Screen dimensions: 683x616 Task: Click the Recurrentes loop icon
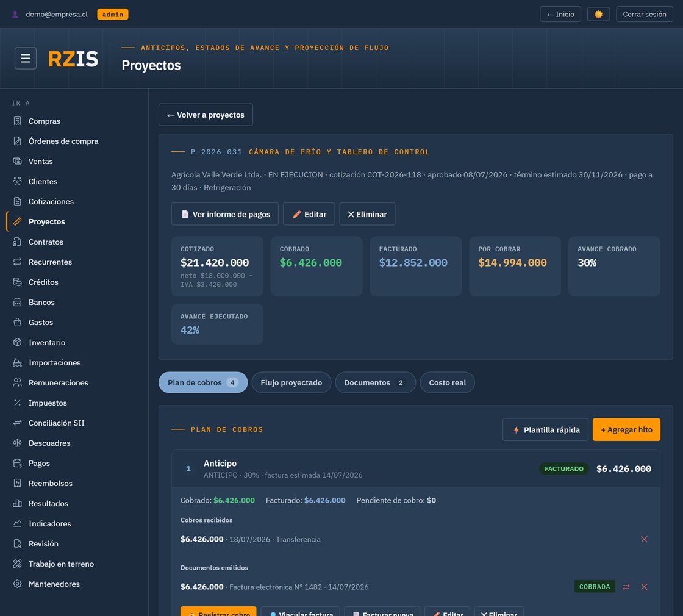coord(18,262)
